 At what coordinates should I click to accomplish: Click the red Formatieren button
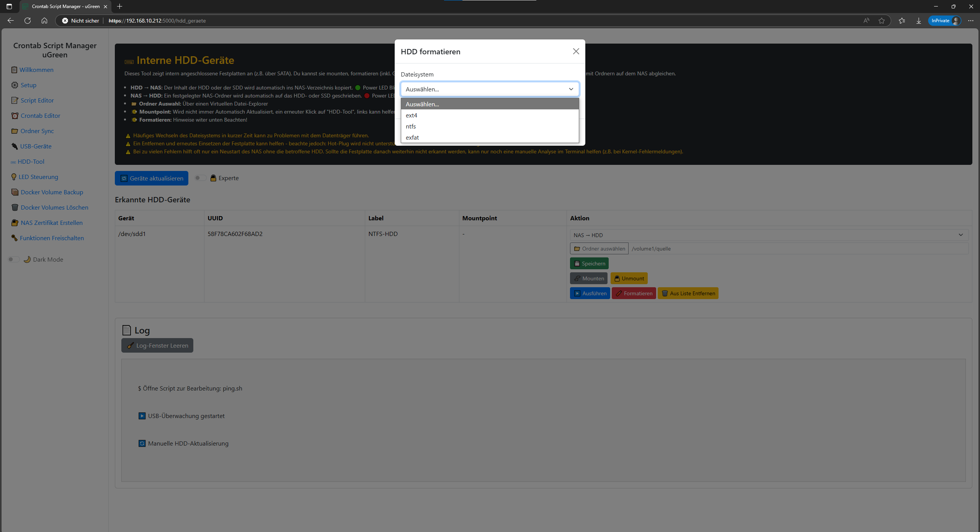click(x=634, y=293)
